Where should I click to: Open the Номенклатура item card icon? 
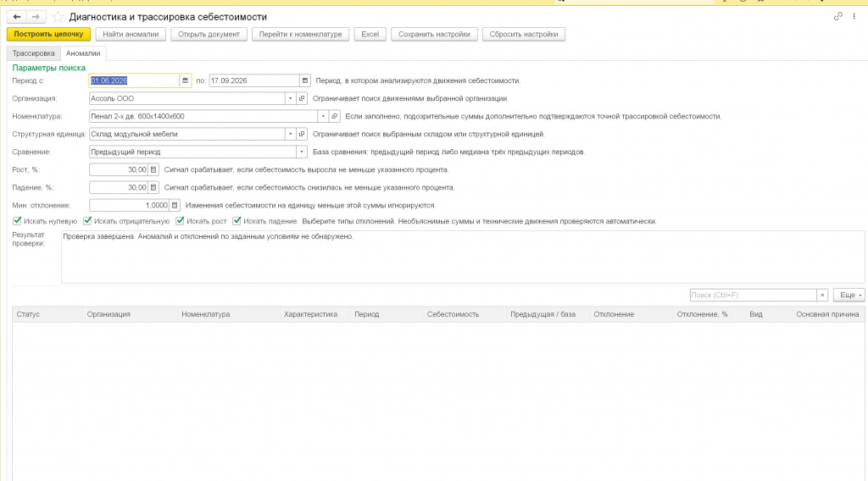point(334,116)
